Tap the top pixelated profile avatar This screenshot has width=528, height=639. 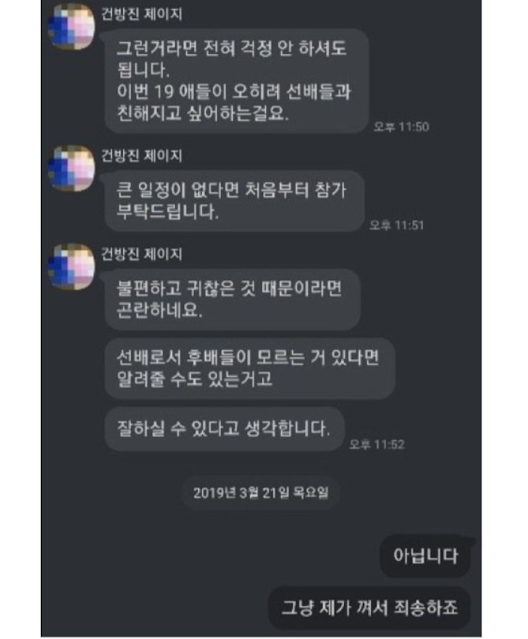click(72, 26)
